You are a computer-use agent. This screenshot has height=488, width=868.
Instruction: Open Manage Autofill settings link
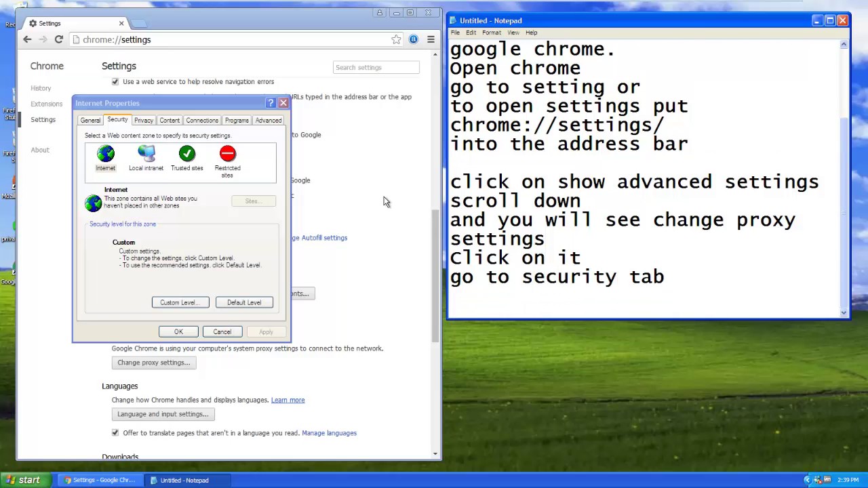pyautogui.click(x=319, y=238)
